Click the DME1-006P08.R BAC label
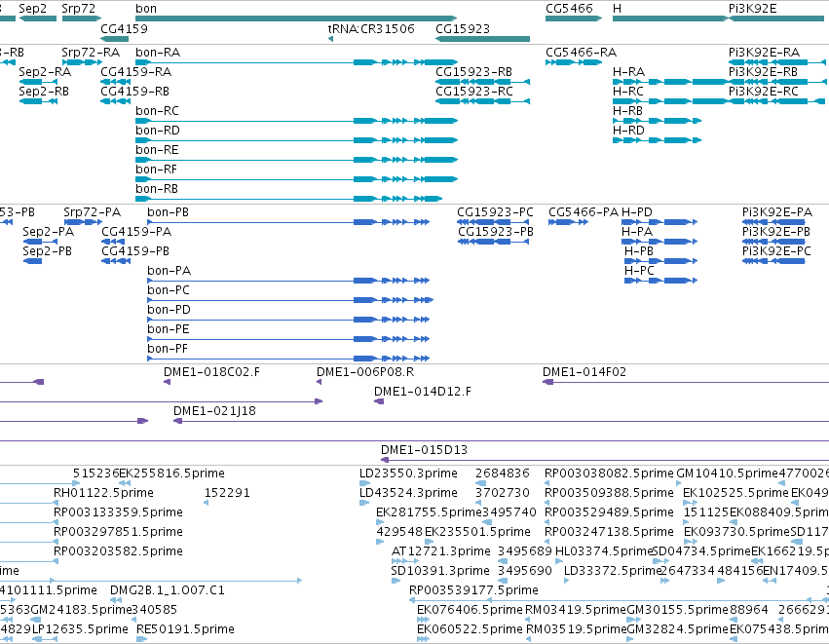Image resolution: width=829 pixels, height=644 pixels. click(365, 372)
